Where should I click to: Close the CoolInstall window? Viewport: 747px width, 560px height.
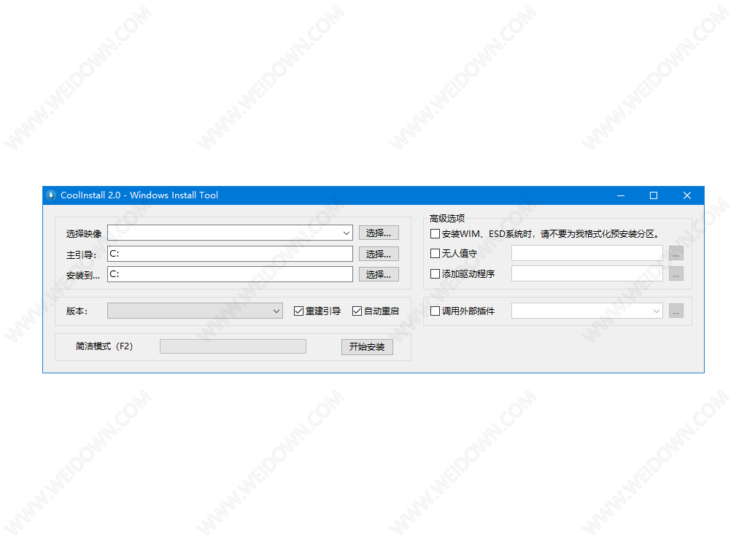point(687,195)
